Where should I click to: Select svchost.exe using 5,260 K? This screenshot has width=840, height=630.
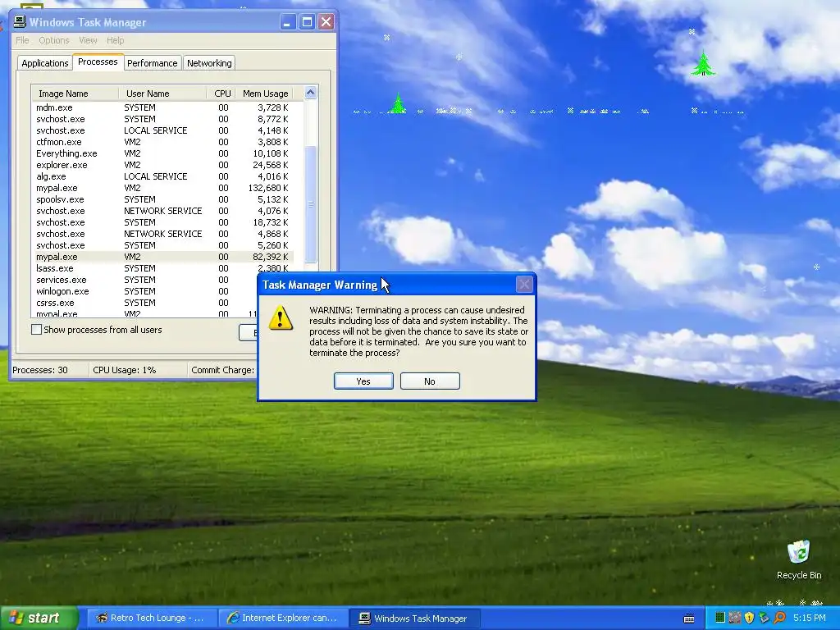point(162,245)
